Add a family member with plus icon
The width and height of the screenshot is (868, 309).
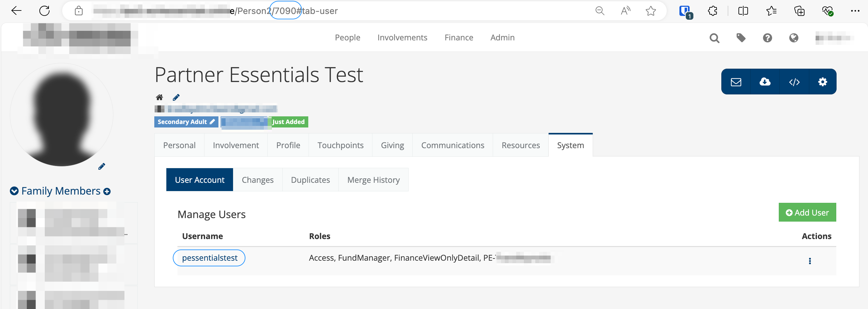click(107, 192)
